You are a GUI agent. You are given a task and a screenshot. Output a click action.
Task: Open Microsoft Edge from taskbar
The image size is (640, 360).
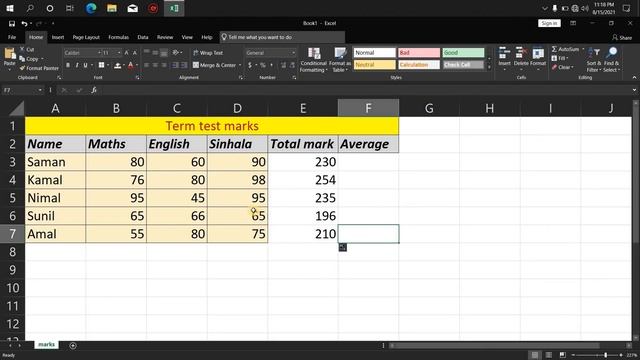(x=91, y=8)
